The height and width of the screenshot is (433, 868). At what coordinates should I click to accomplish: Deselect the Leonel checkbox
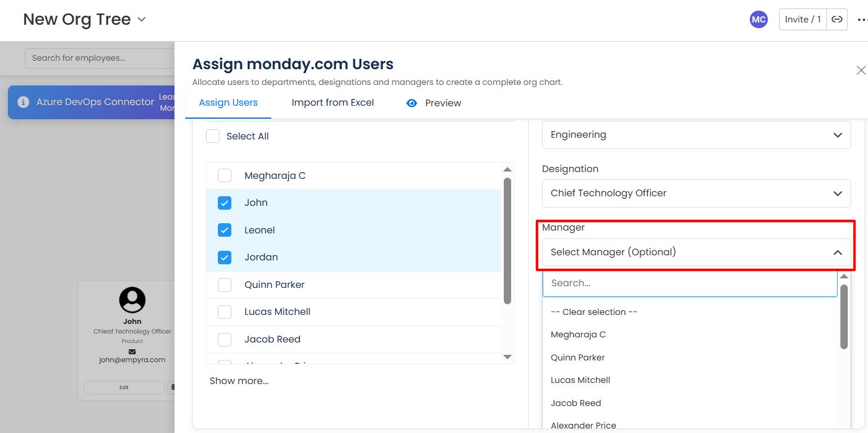point(225,230)
